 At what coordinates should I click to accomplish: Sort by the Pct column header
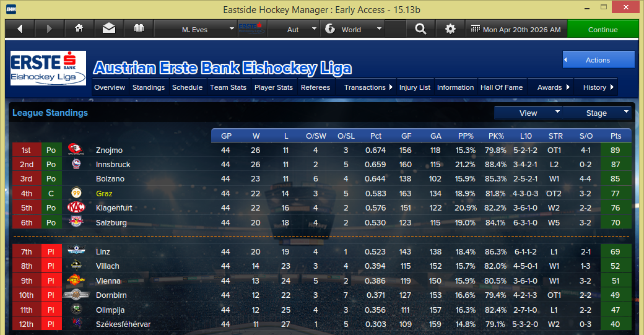tap(376, 136)
